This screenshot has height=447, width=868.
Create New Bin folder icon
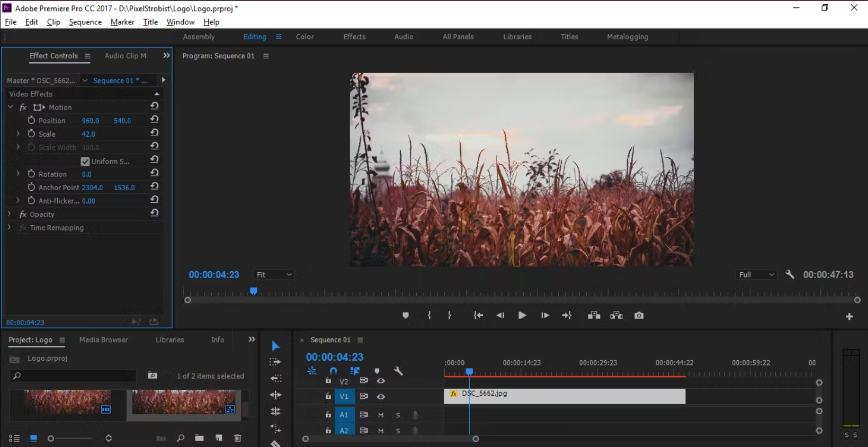coord(199,438)
